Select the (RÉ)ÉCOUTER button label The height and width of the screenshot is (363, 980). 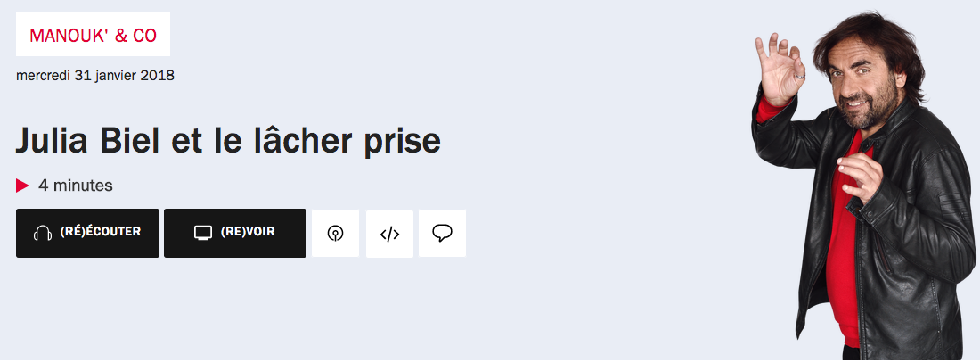coord(100,232)
